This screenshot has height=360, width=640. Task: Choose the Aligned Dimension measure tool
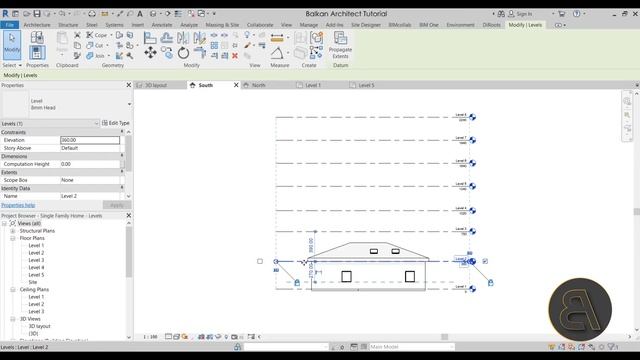tap(277, 38)
